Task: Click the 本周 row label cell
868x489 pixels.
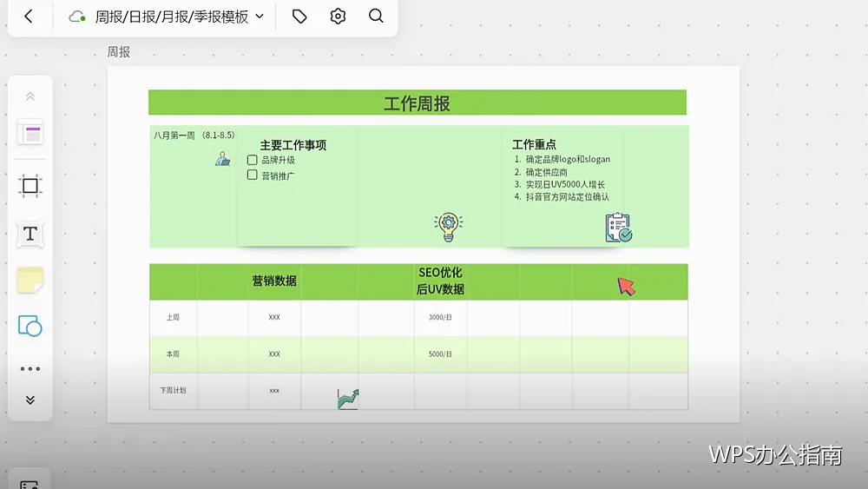Action: pyautogui.click(x=174, y=354)
